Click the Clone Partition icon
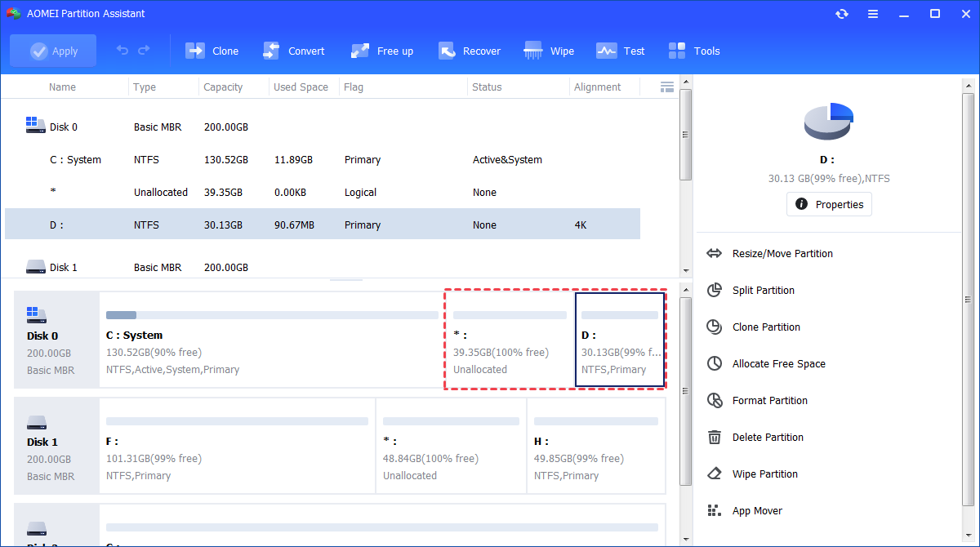 click(x=715, y=327)
